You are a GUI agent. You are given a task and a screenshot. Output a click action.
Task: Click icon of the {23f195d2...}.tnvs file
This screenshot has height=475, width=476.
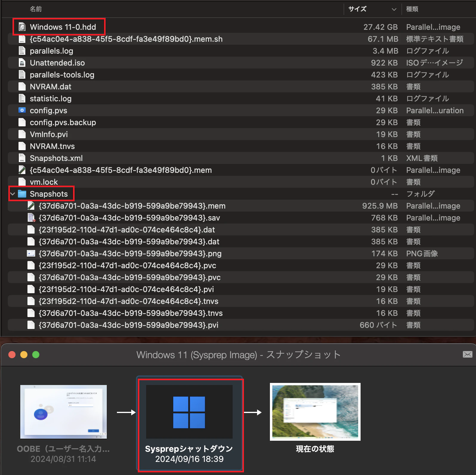click(x=31, y=301)
